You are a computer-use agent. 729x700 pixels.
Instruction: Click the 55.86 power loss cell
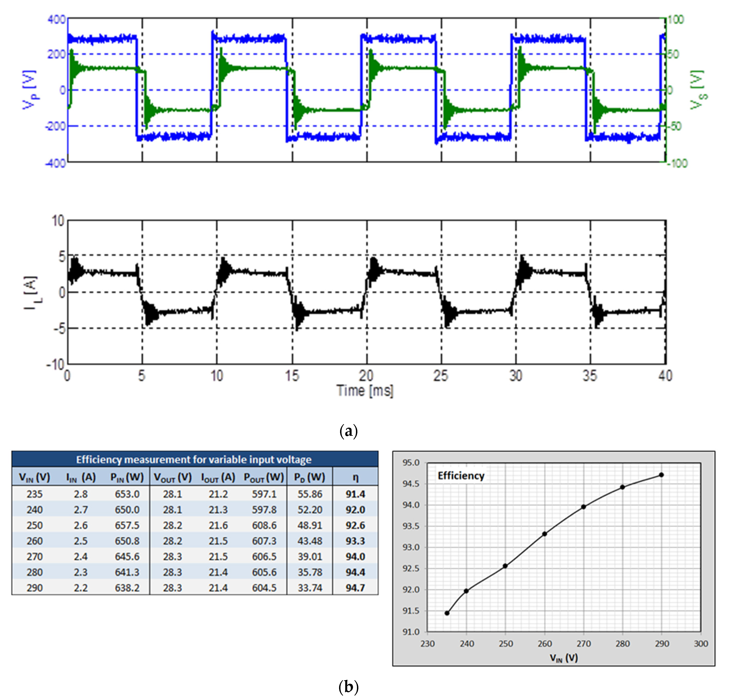click(309, 494)
